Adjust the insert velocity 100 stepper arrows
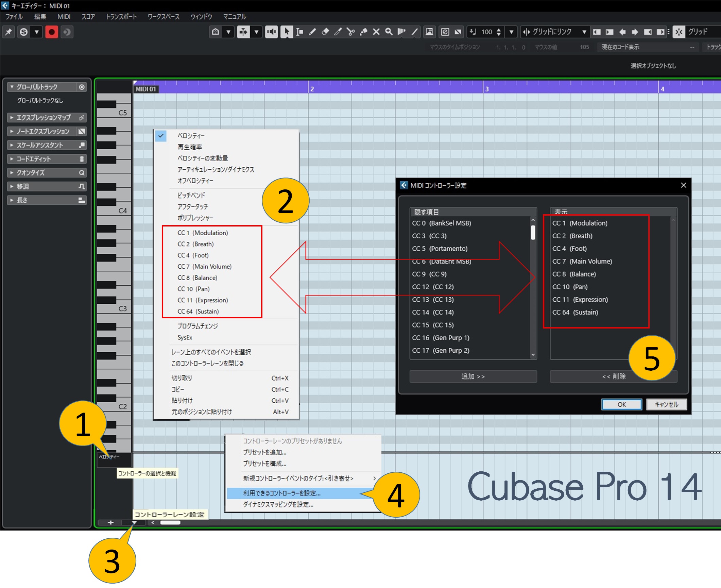 499,32
